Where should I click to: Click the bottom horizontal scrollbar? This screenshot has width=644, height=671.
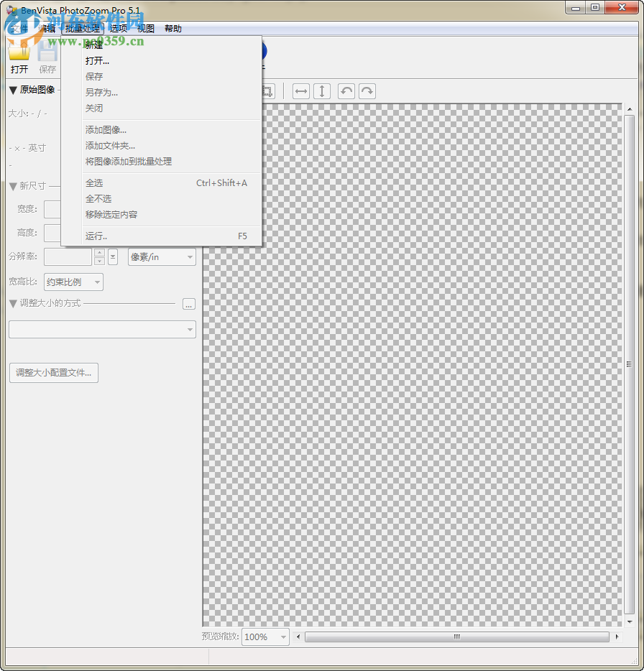click(x=456, y=637)
